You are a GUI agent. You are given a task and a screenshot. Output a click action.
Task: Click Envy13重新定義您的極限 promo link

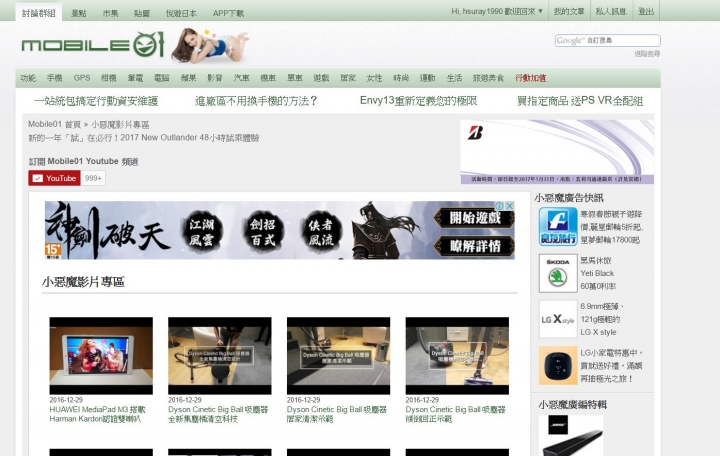tap(418, 101)
